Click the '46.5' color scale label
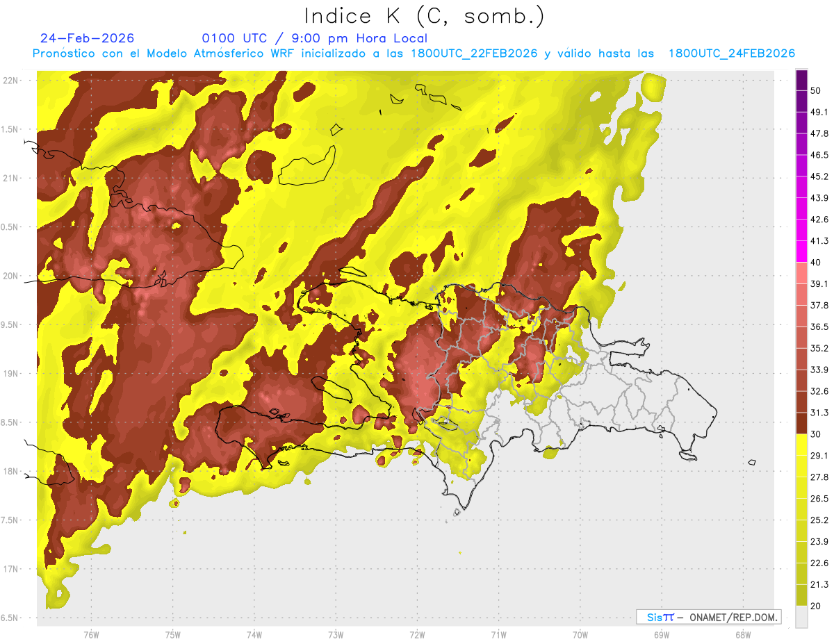This screenshot has height=644, width=834. point(819,155)
